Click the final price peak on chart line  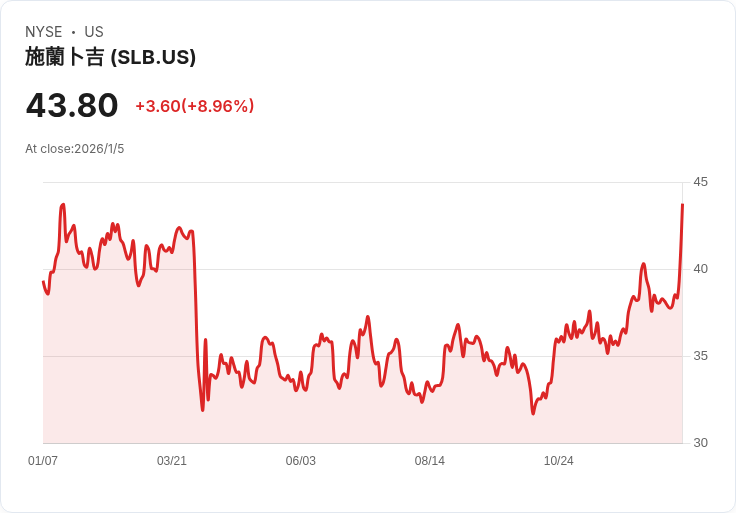[x=682, y=205]
